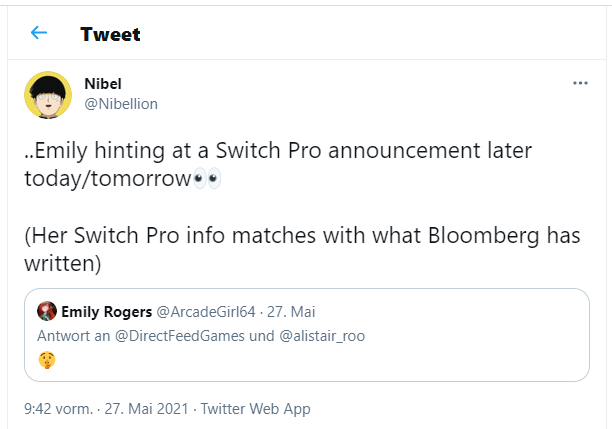
Task: Go back using the blue arrow
Action: click(x=39, y=33)
